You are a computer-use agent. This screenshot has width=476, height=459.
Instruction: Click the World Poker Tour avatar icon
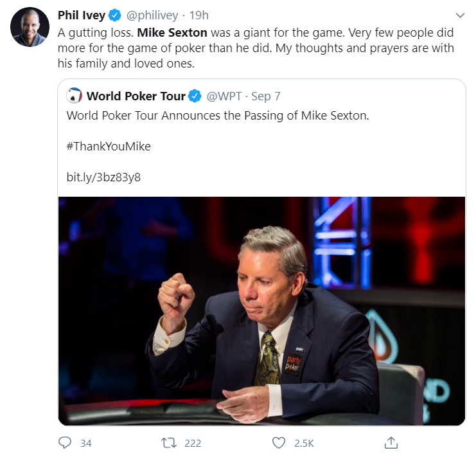[x=75, y=96]
